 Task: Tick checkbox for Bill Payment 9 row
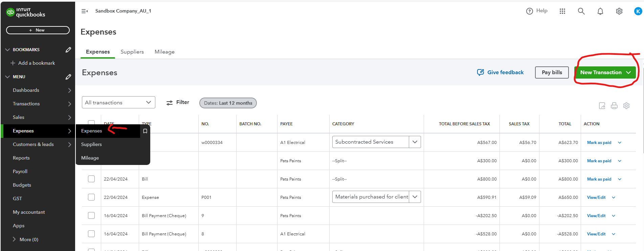(x=91, y=215)
